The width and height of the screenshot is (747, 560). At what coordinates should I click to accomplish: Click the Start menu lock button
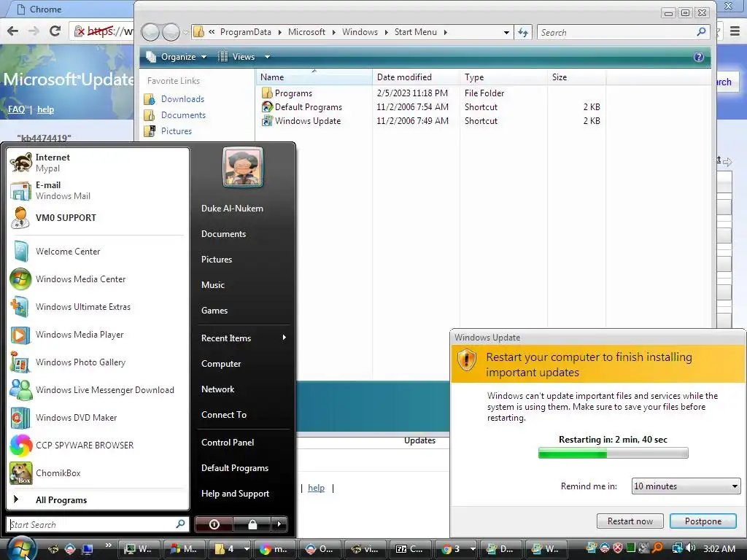252,524
